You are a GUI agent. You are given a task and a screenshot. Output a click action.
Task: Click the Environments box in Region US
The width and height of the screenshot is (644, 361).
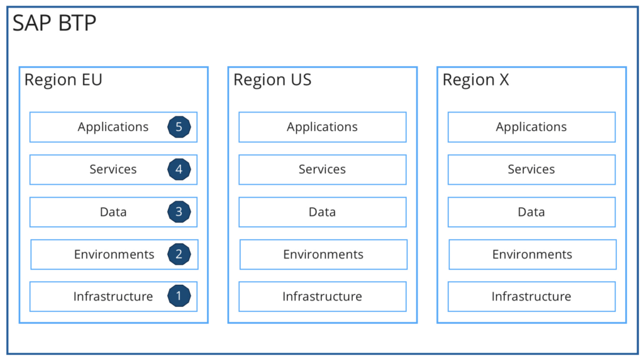click(x=323, y=254)
